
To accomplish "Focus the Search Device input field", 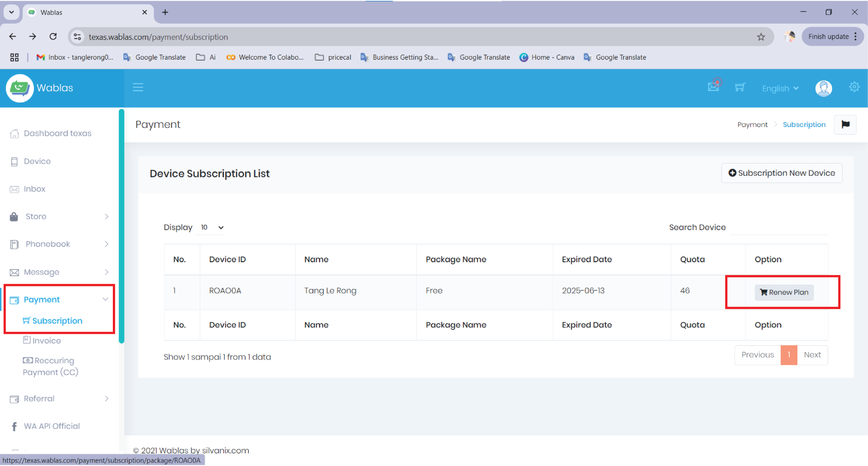I will coord(779,227).
